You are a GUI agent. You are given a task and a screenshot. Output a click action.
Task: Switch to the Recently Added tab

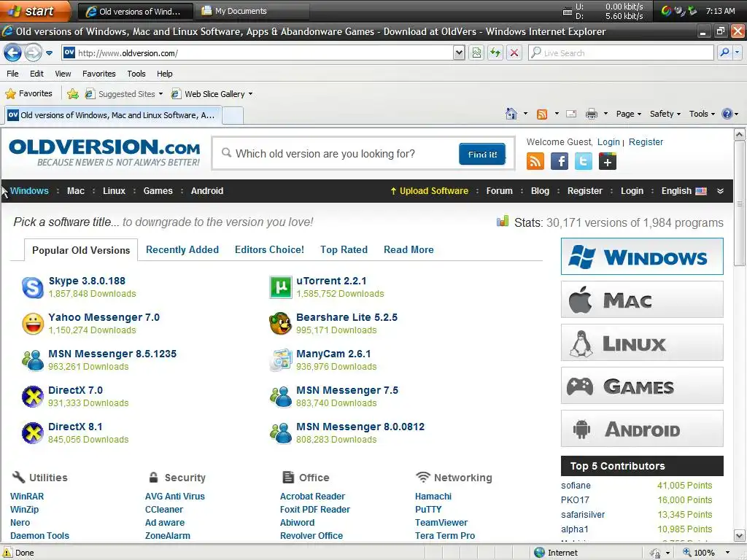point(182,249)
